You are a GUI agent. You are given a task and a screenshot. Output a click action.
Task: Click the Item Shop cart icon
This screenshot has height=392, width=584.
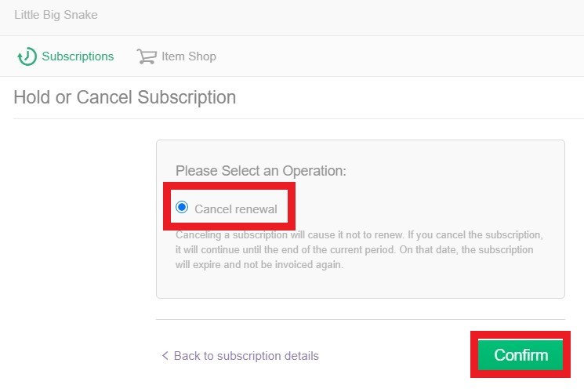coord(146,56)
